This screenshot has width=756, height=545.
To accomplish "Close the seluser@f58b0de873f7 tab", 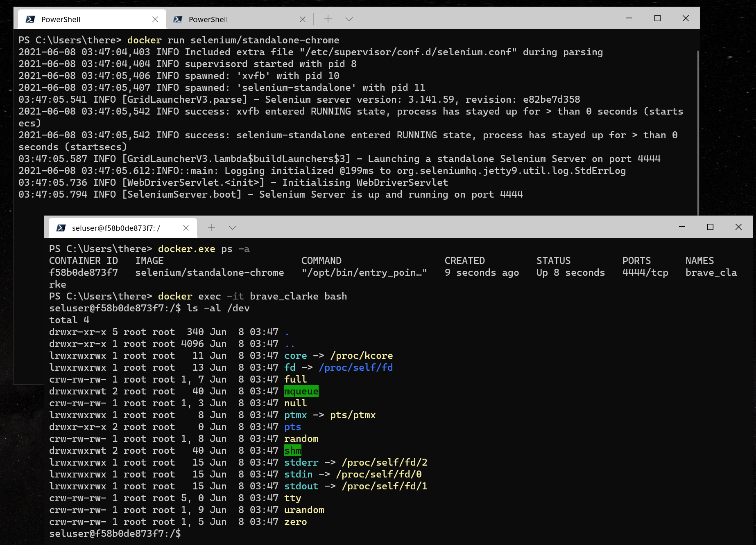I will 186,228.
